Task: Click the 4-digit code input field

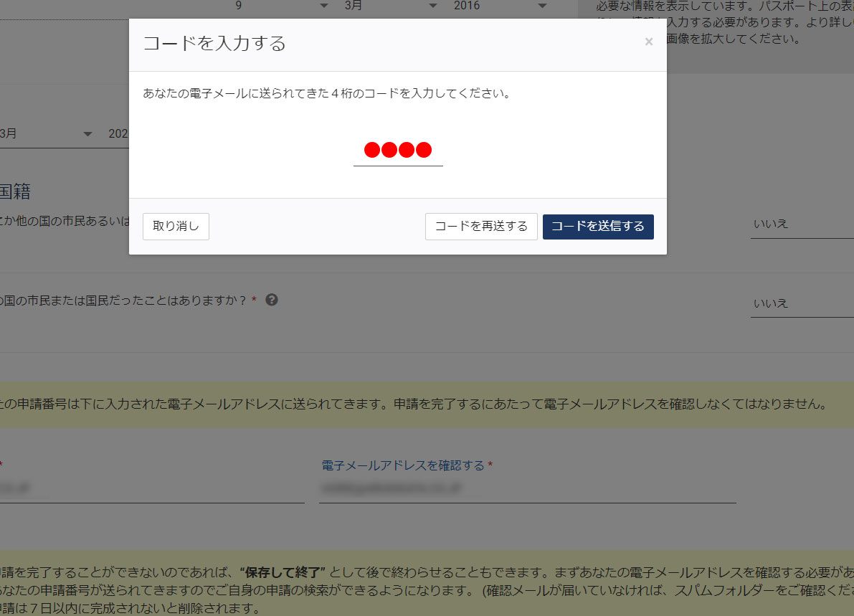Action: (x=398, y=151)
